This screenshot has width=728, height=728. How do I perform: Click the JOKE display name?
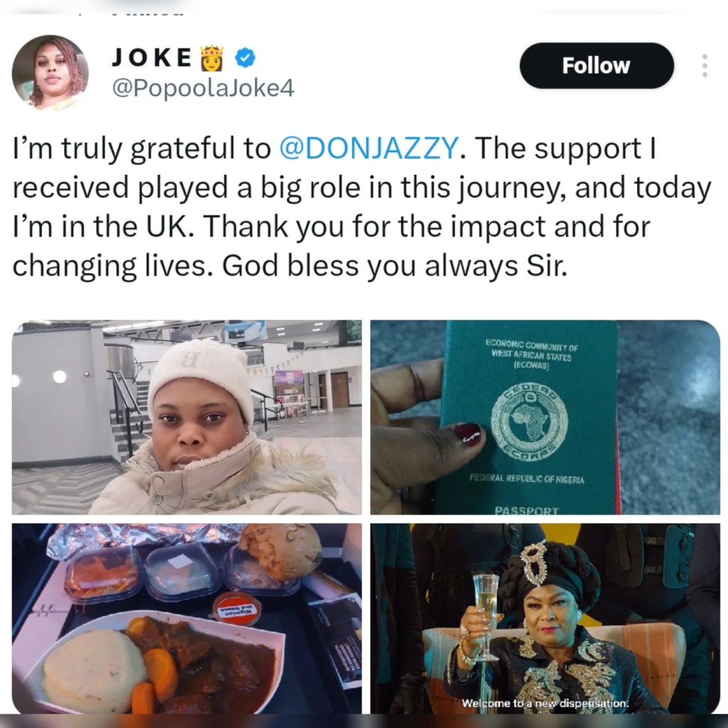coord(151,58)
